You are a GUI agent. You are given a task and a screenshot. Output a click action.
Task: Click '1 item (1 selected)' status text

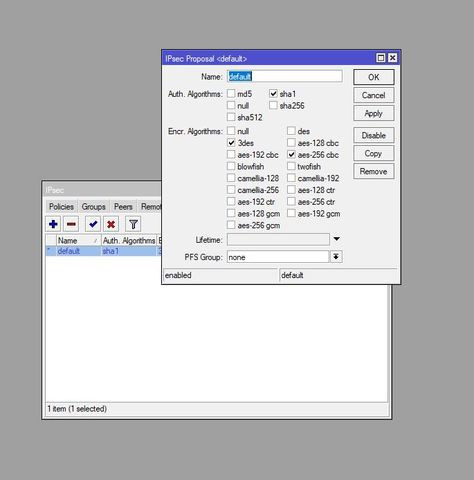[77, 409]
